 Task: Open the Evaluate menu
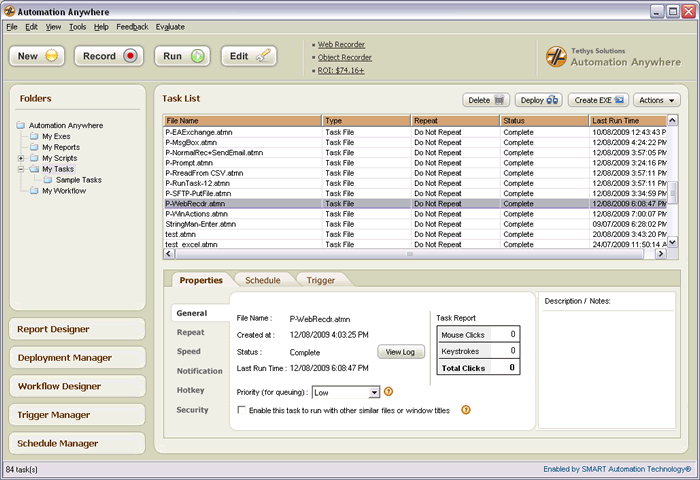tap(170, 27)
